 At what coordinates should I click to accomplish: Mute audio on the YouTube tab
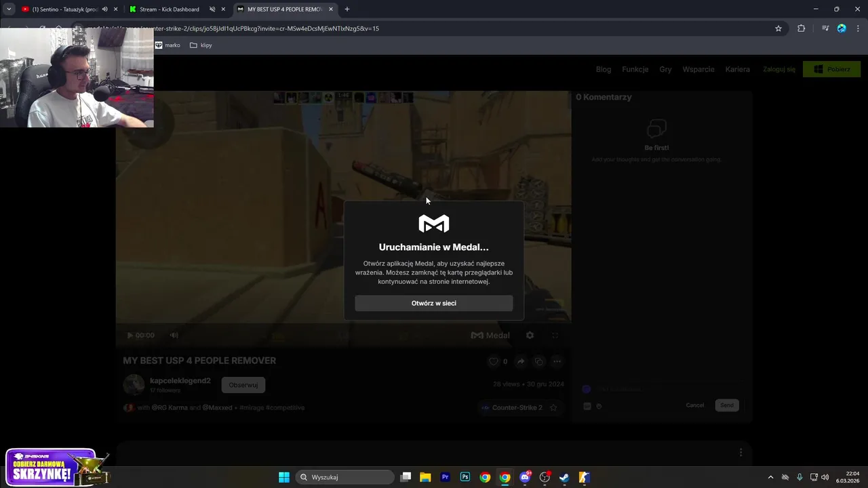pyautogui.click(x=104, y=9)
